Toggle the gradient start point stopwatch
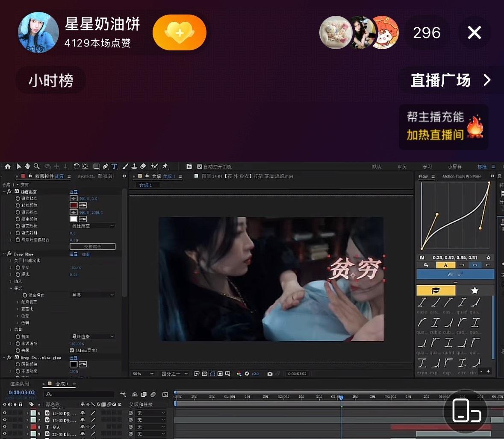 click(18, 199)
